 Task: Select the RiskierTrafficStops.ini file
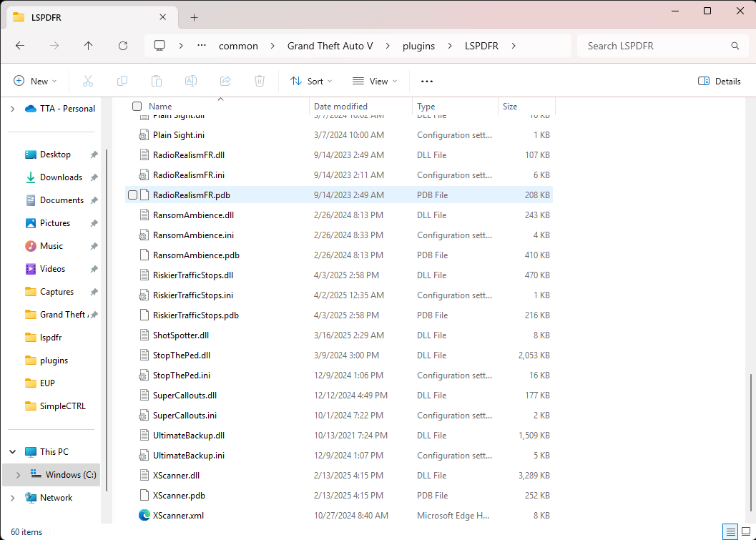tap(338, 295)
